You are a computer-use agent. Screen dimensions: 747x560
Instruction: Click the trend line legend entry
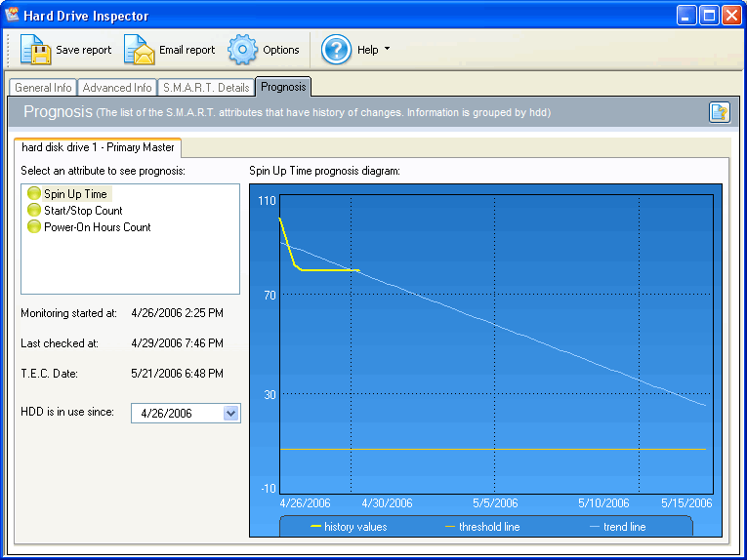point(618,527)
